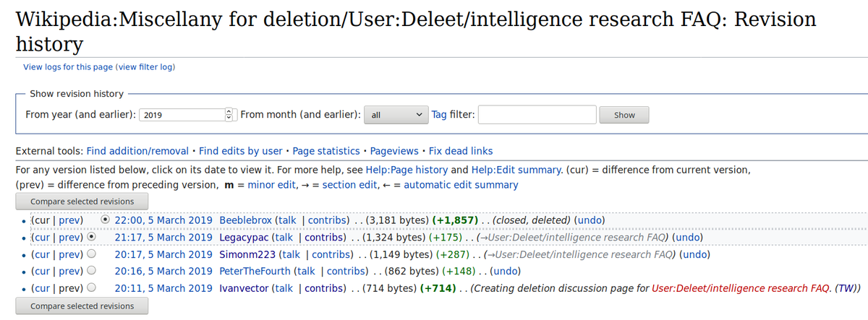Viewport: 868px width, 320px height.
Task: Open Beeblebrox's user page
Action: [247, 220]
